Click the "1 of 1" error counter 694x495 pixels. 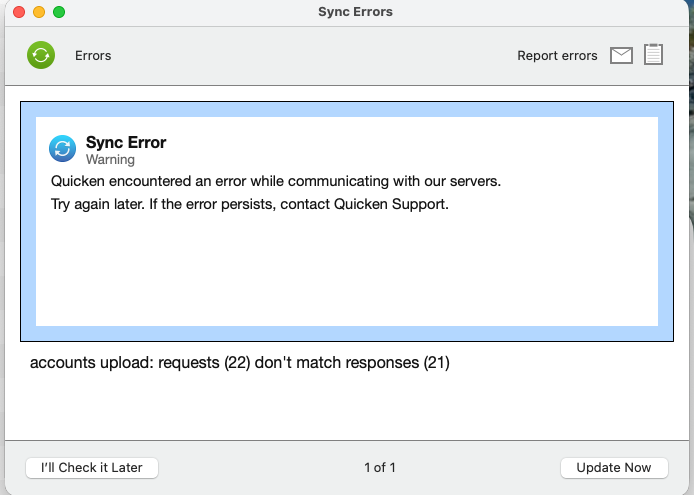point(380,467)
